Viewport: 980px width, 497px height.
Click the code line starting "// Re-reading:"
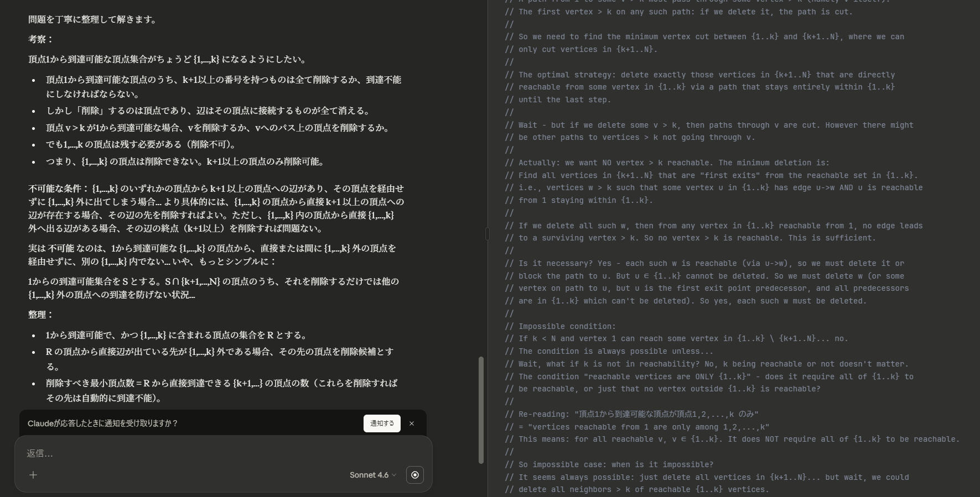point(631,414)
